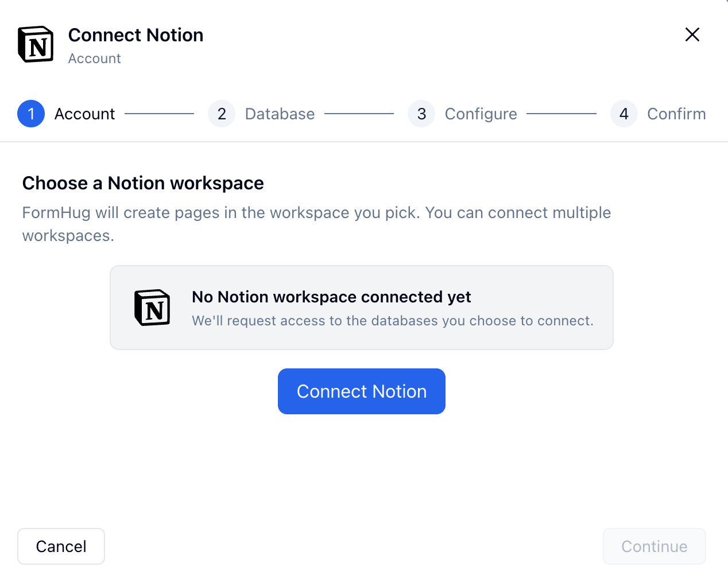Click the Notion logo in the workspace card

(152, 308)
